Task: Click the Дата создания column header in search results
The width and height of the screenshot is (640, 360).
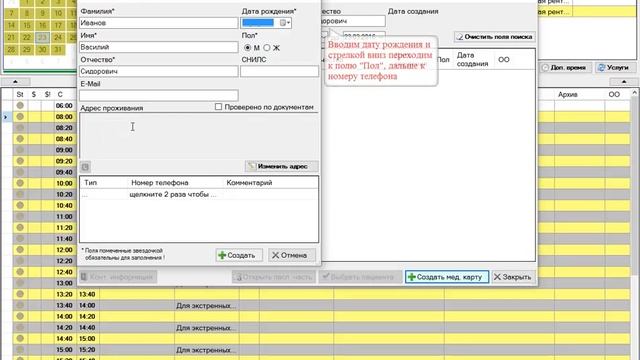Action: (x=472, y=60)
